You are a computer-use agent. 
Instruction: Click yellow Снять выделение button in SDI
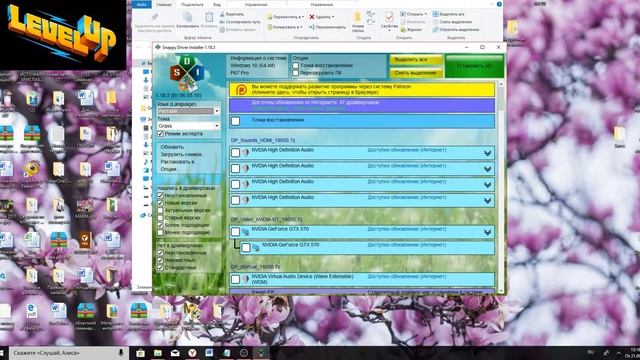click(416, 73)
